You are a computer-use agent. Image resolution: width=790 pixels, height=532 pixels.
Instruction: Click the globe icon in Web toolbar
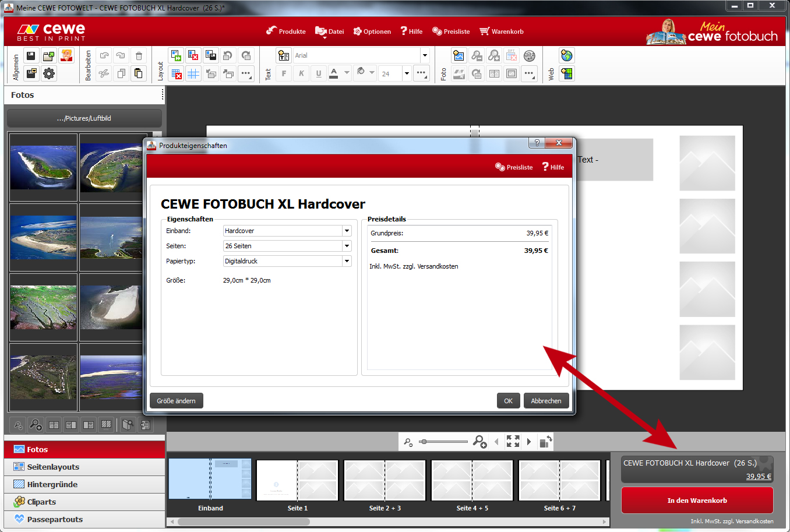(566, 56)
